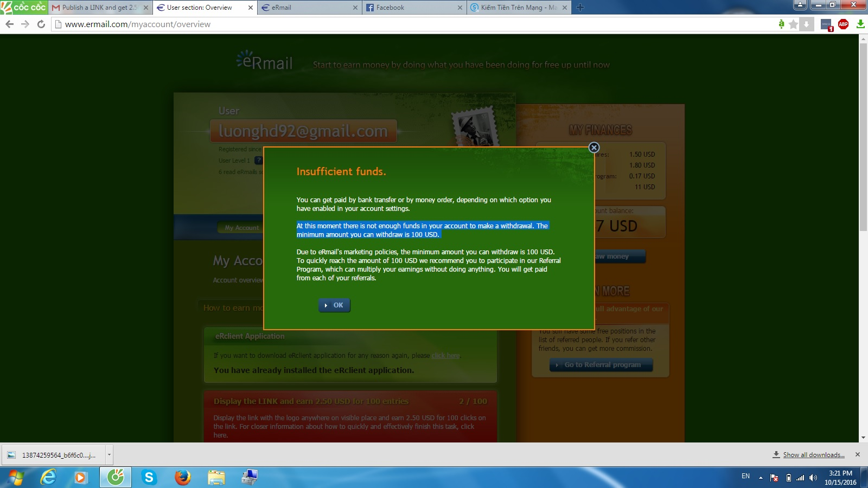This screenshot has width=868, height=488.
Task: Open a new browser tab
Action: (580, 8)
